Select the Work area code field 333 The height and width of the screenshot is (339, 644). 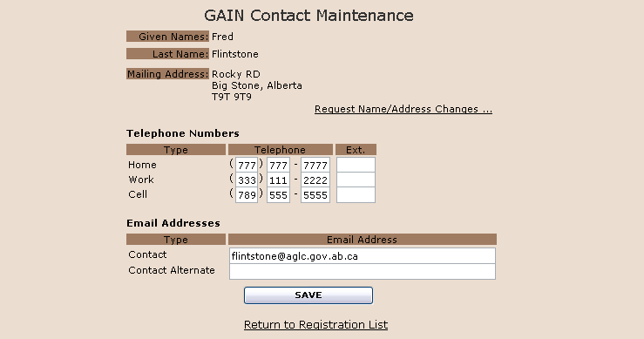tap(247, 180)
